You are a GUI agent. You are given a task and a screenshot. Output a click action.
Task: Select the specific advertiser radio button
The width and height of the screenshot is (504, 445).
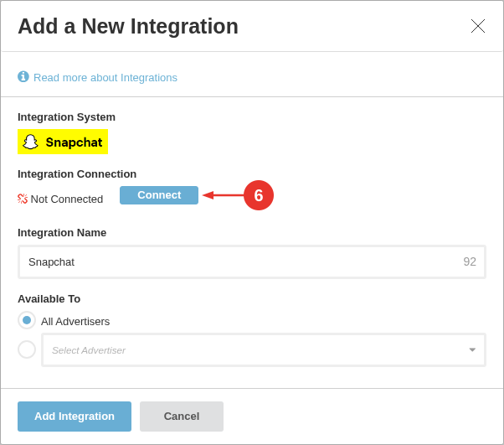27,349
